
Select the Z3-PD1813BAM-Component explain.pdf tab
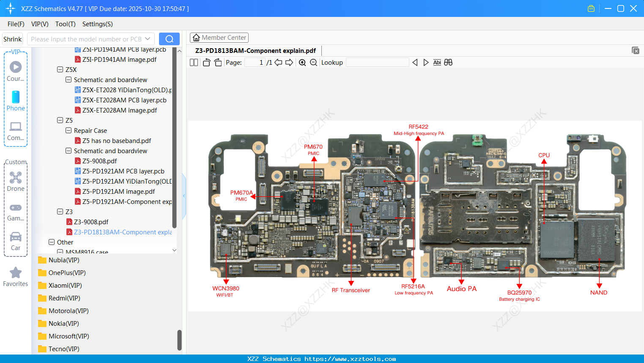click(255, 51)
